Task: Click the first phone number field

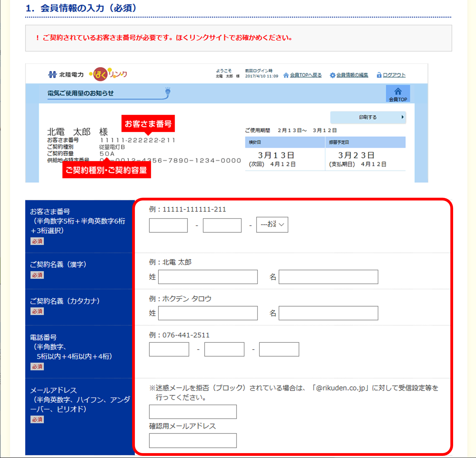Action: (169, 349)
